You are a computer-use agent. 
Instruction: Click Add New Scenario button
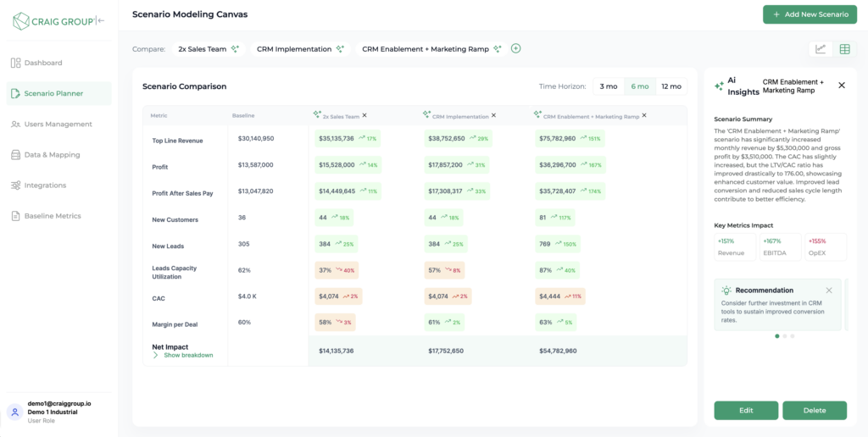[x=810, y=14]
